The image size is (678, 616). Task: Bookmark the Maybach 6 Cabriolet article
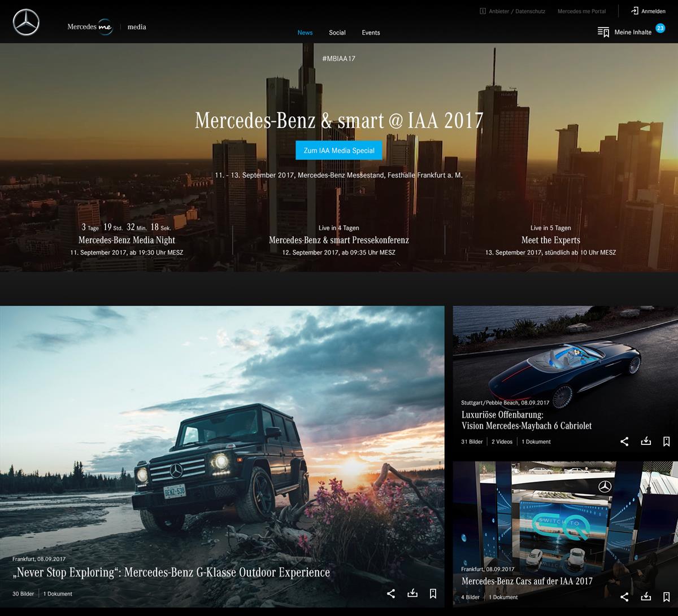667,442
